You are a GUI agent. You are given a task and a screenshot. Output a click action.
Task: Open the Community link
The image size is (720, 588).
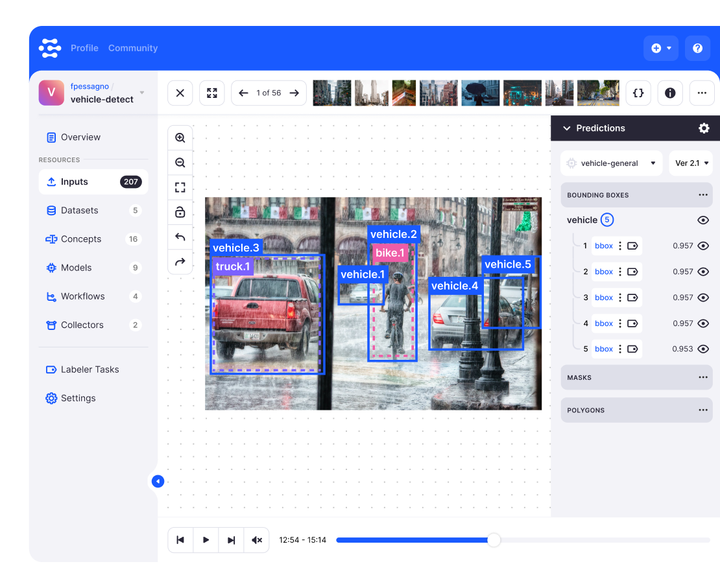click(x=133, y=48)
